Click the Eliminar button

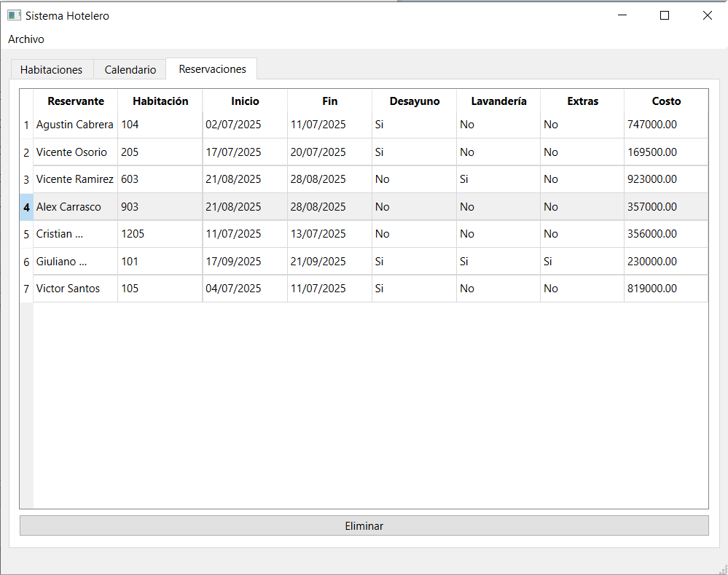[364, 525]
